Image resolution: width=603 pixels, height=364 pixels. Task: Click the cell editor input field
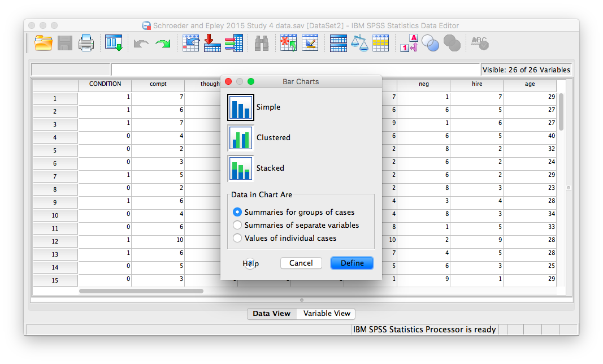pos(296,70)
